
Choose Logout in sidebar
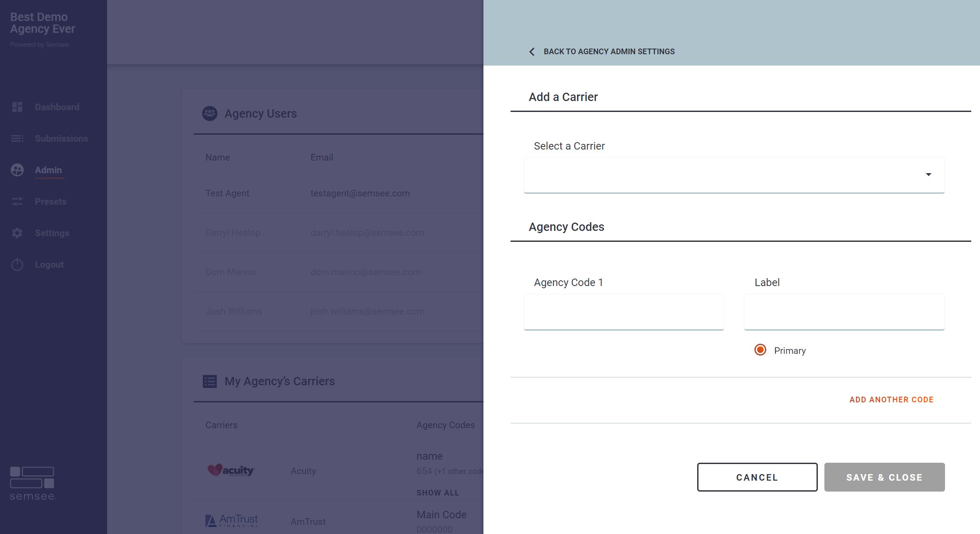[x=49, y=265]
